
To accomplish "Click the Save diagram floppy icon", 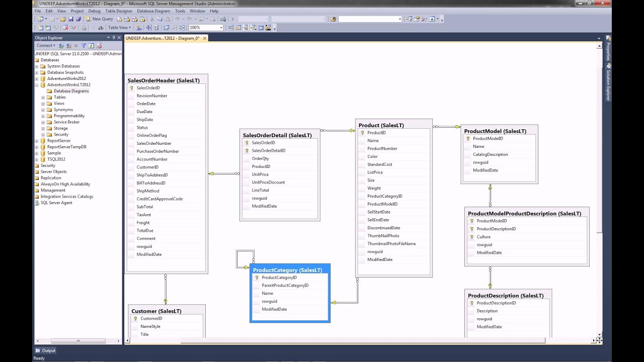I will (71, 19).
